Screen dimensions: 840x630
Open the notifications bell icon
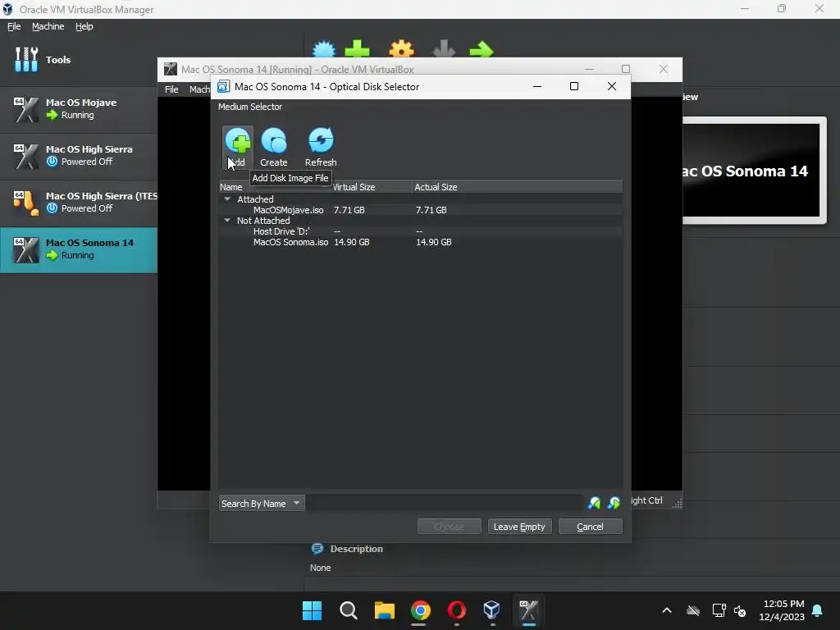(x=817, y=610)
